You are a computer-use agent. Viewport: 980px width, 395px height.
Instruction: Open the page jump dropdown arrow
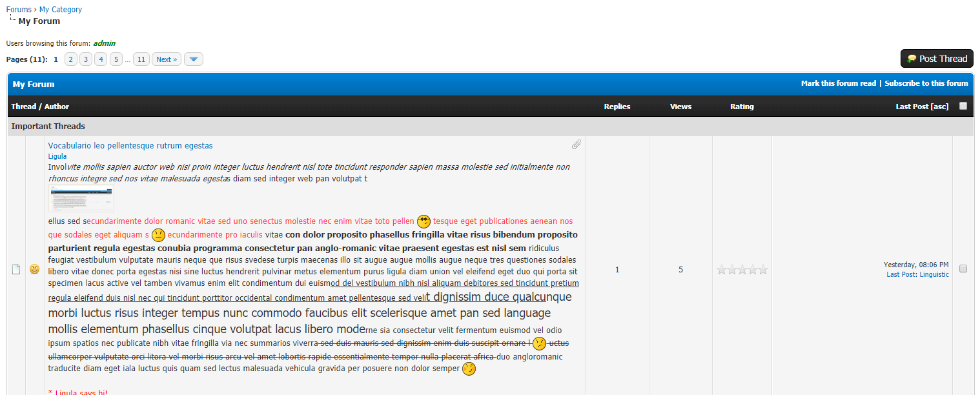[194, 59]
